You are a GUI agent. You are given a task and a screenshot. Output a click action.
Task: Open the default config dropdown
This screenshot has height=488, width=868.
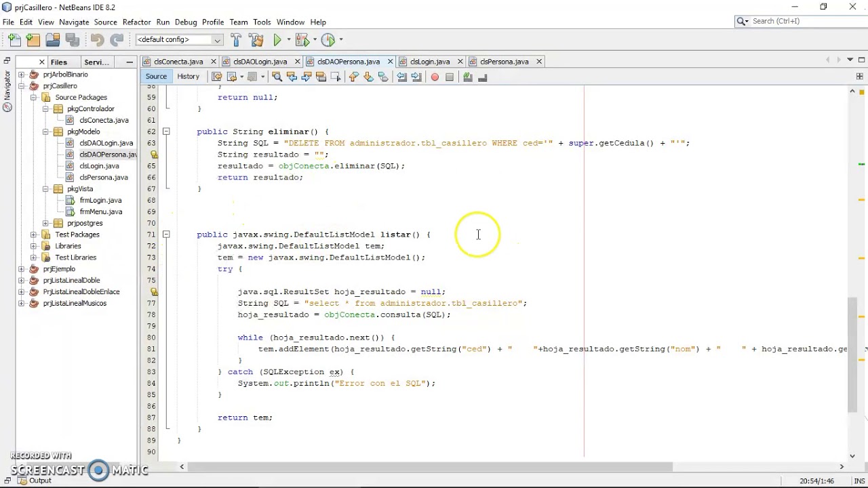pyautogui.click(x=179, y=40)
